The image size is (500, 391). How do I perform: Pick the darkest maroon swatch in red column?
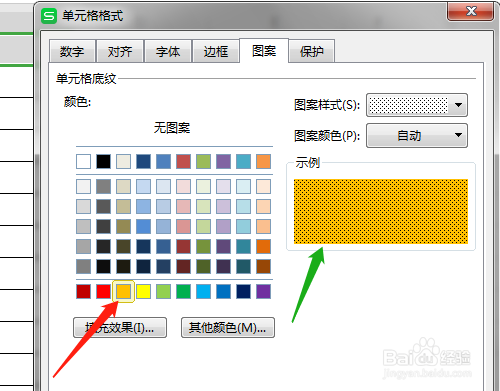point(183,266)
